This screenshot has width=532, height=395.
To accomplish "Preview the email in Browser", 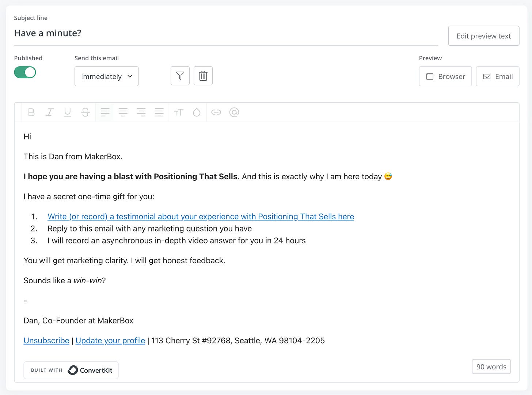I will pos(445,76).
